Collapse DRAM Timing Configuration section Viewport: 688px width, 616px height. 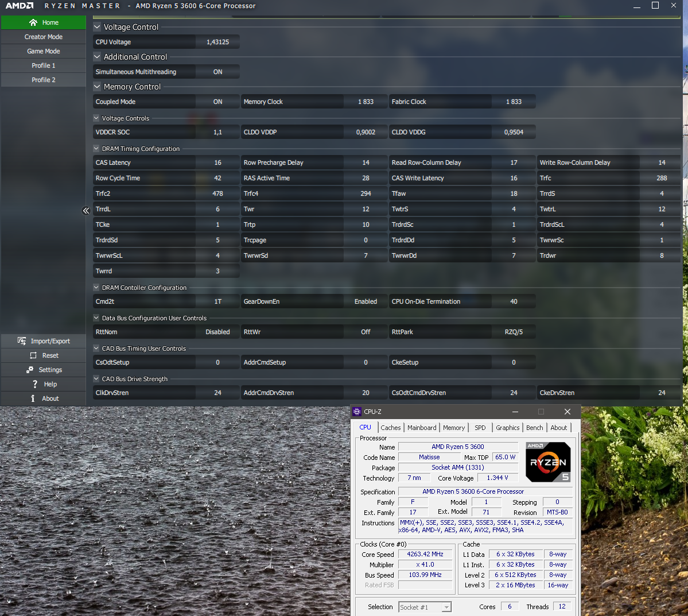tap(96, 148)
